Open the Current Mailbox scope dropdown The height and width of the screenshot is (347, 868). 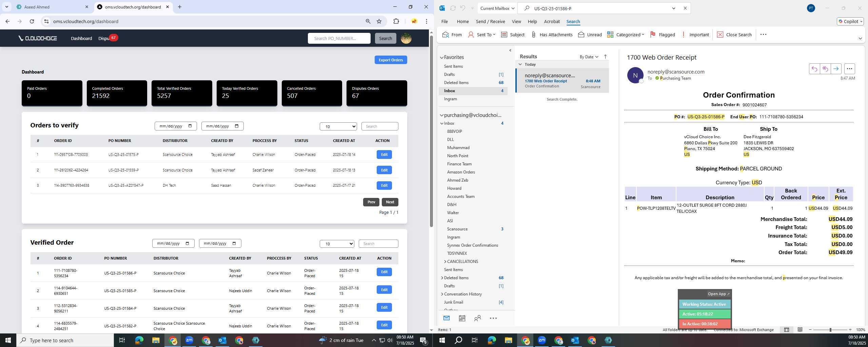coord(497,8)
